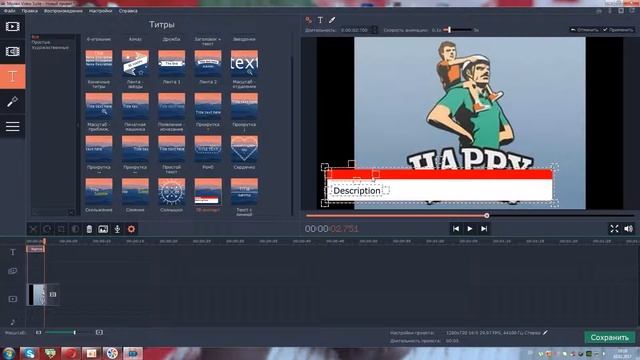
Task: Select the crop tool in toolbar
Action: point(61,229)
